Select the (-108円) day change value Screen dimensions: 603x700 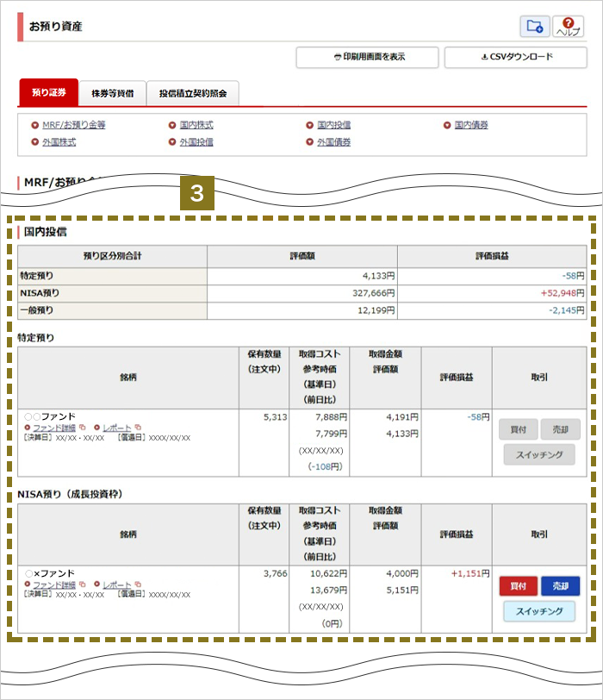pos(325,466)
